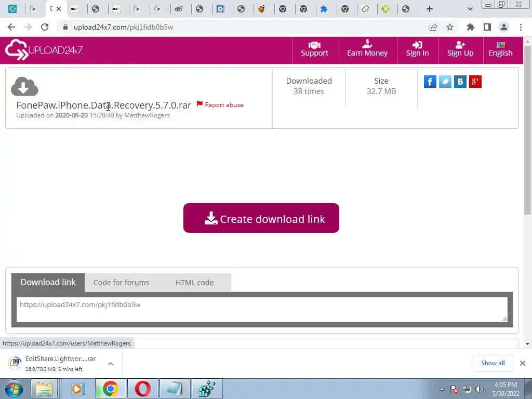Share file on Facebook
This screenshot has width=532, height=399.
click(430, 82)
